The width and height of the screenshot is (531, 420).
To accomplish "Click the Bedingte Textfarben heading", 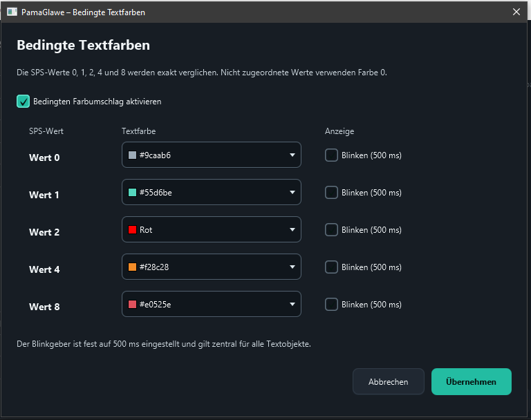I will 83,45.
